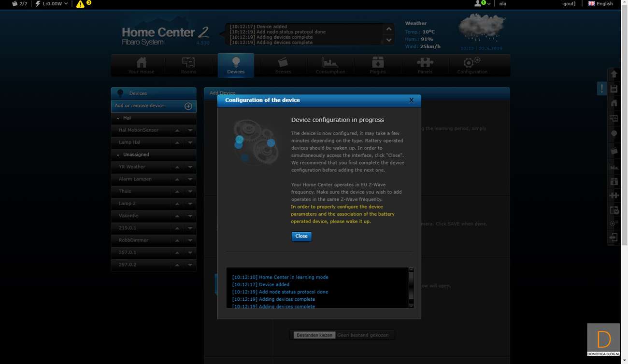628x364 pixels.
Task: Click 'Device added' log entry in dialog
Action: pos(261,285)
